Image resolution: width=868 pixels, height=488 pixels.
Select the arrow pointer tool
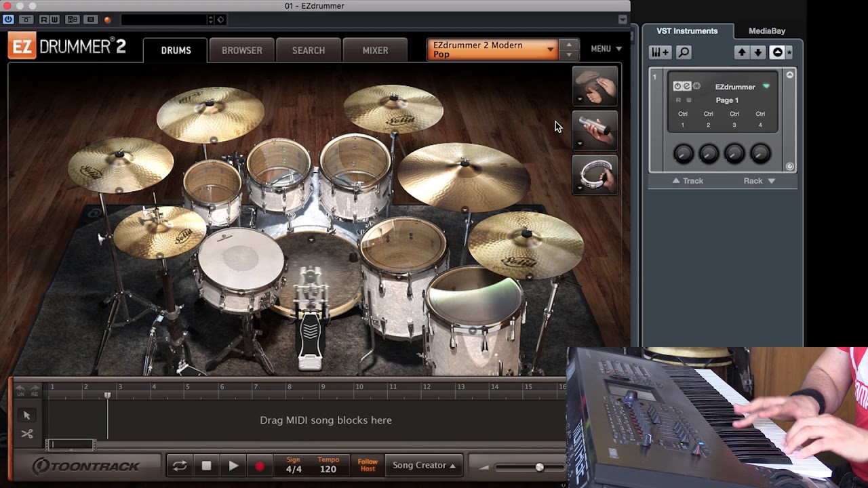27,415
